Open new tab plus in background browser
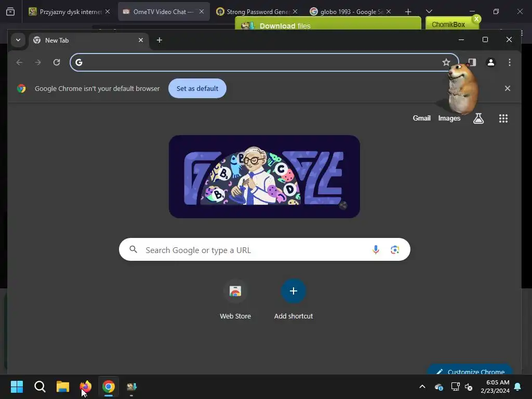This screenshot has width=532, height=399. pyautogui.click(x=408, y=12)
